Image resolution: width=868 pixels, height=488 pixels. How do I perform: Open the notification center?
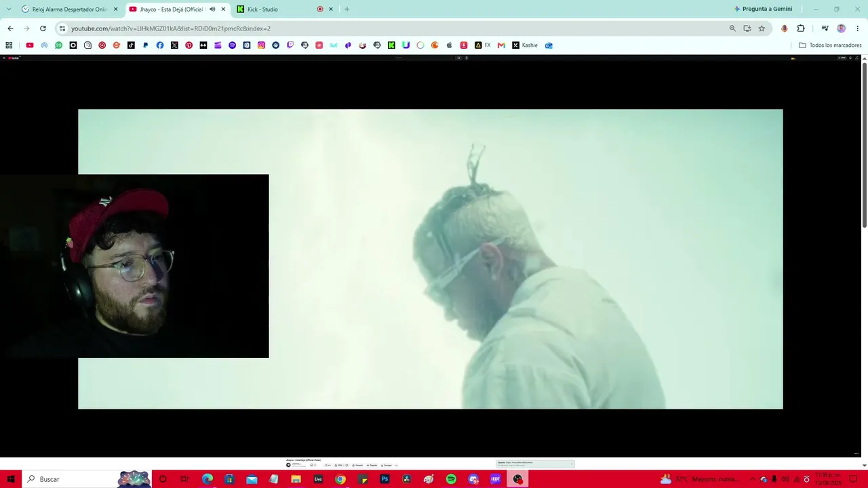854,479
